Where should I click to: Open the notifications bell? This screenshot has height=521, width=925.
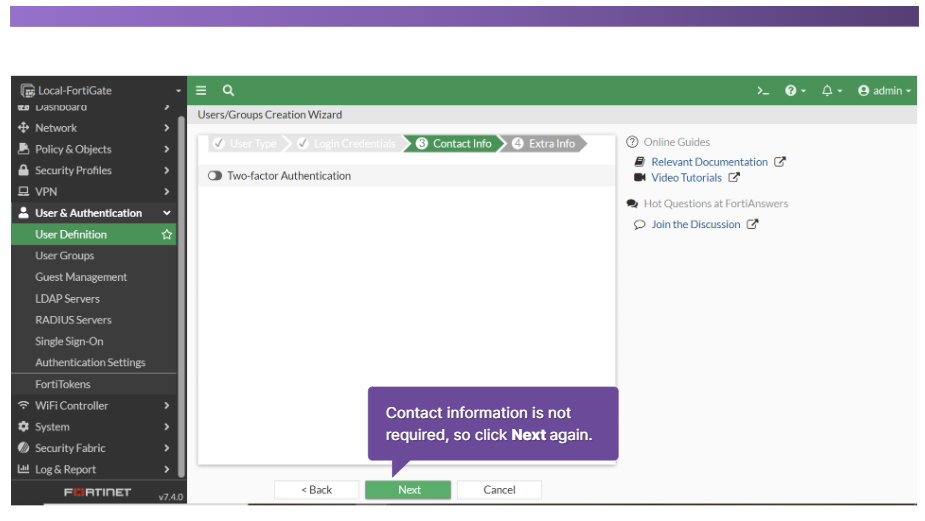[x=831, y=91]
